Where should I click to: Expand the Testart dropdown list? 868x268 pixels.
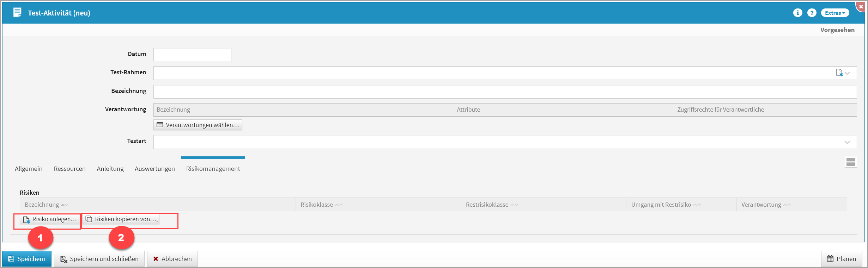pyautogui.click(x=847, y=142)
